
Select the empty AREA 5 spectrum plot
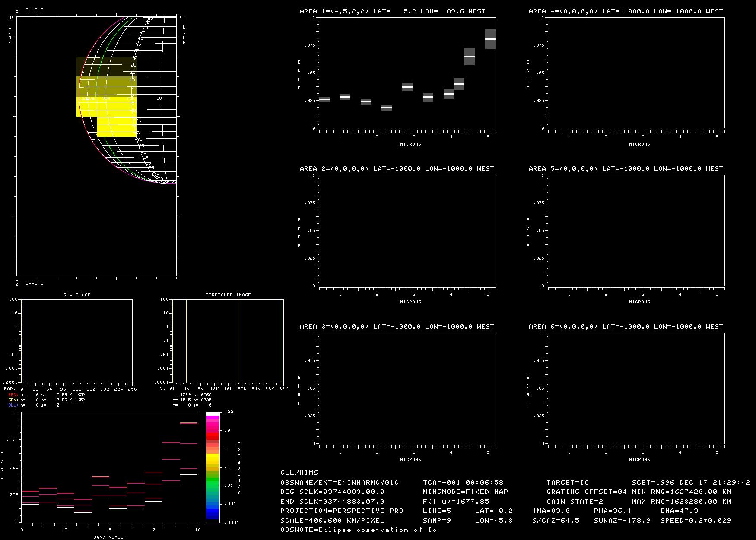[x=636, y=230]
